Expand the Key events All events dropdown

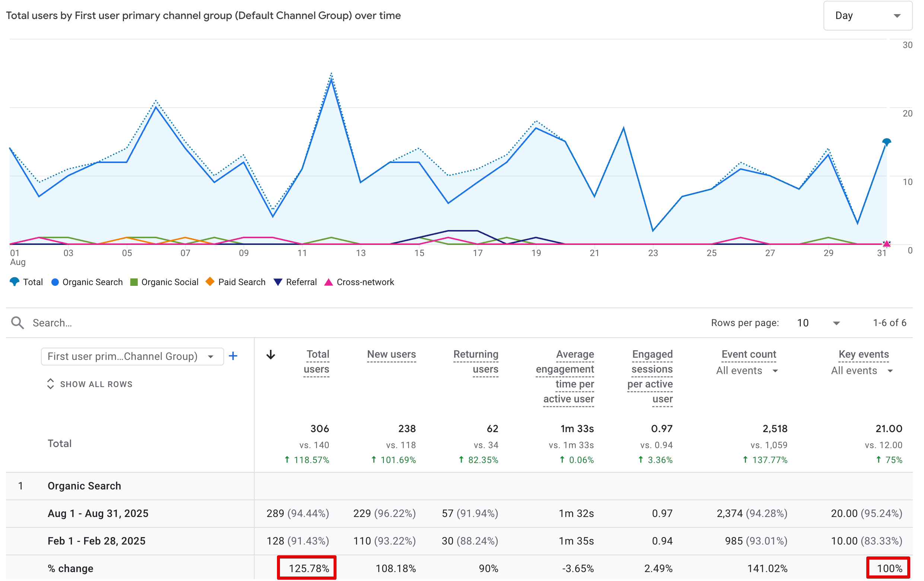coord(862,371)
